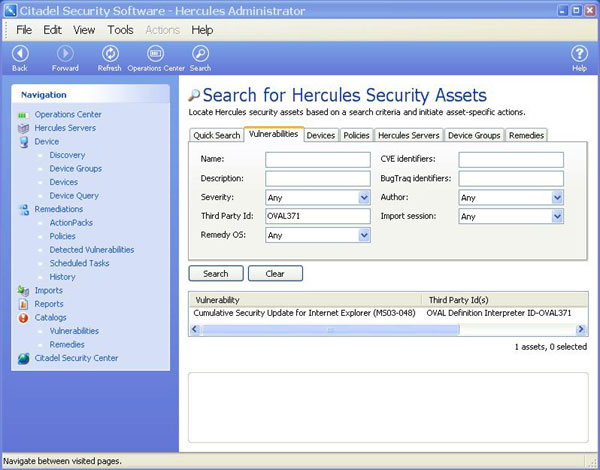Click the Third Party Id input field

[x=317, y=217]
